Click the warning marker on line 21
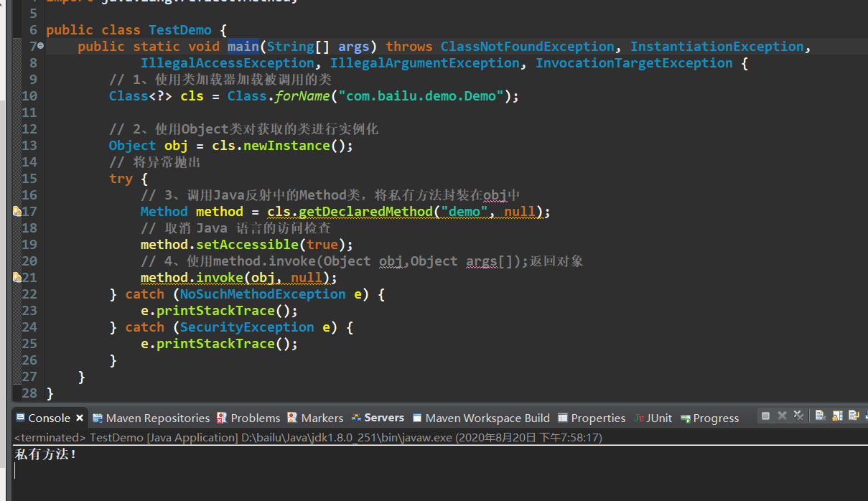 point(17,278)
